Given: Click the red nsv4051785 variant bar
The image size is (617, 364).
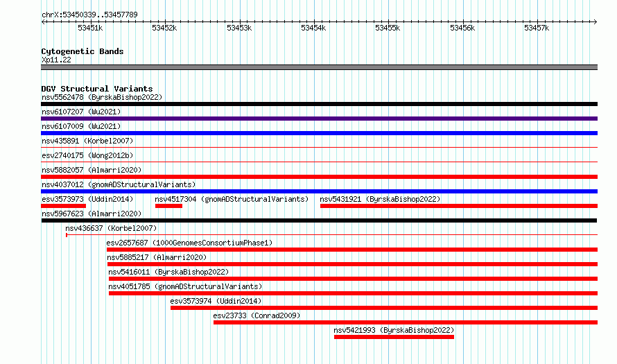Looking at the screenshot, I should click(x=354, y=293).
